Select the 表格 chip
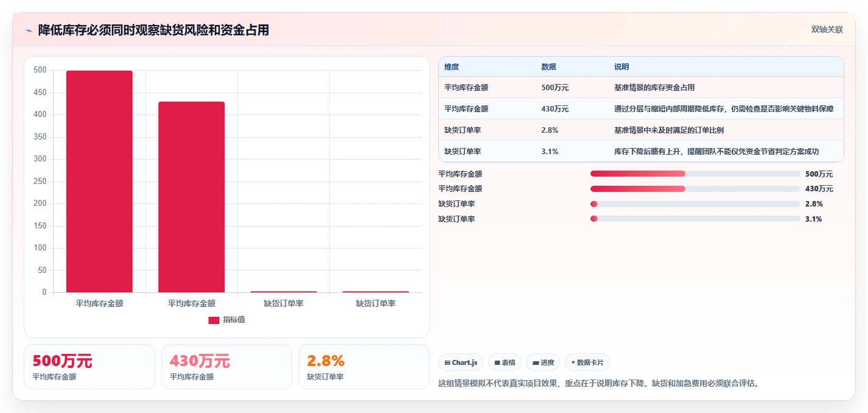The width and height of the screenshot is (868, 413). point(505,362)
